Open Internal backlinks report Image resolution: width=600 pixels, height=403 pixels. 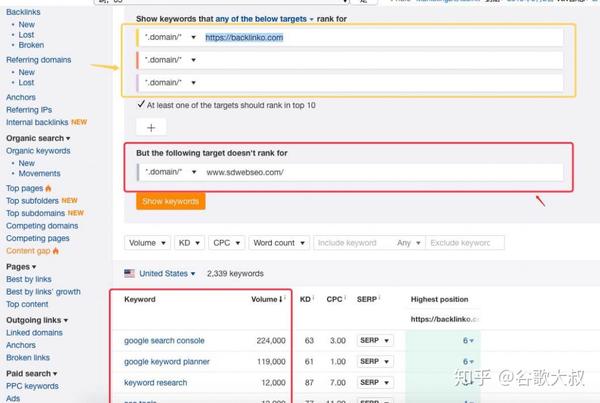(x=37, y=122)
